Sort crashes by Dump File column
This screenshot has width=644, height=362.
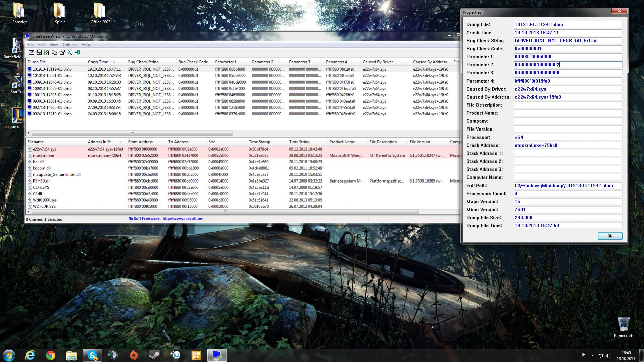(56, 62)
